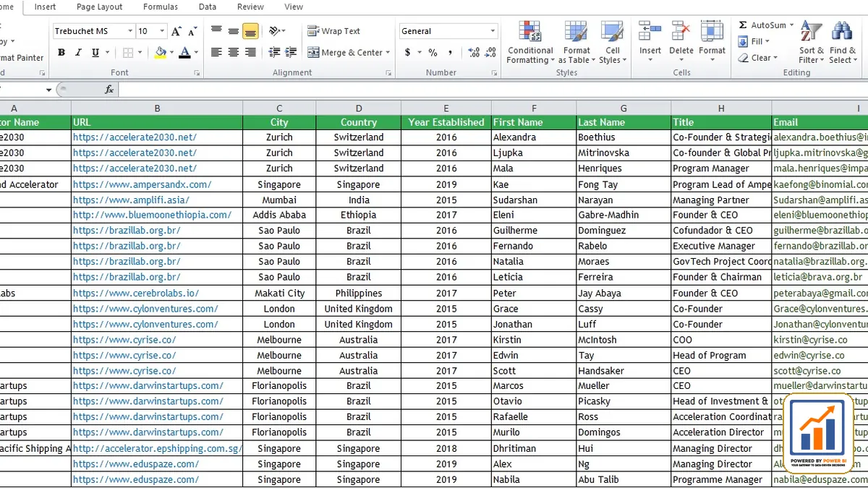The image size is (868, 488).
Task: Select middle align icon
Action: (233, 31)
